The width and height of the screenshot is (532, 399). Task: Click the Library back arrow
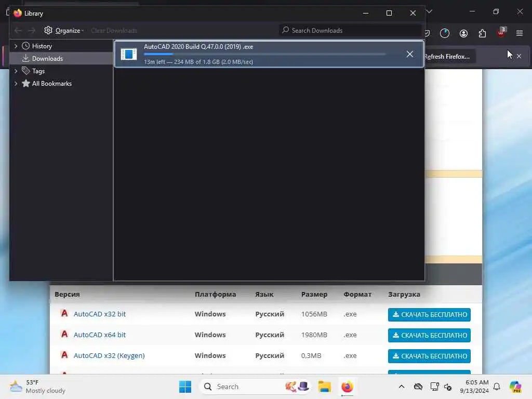click(x=18, y=31)
